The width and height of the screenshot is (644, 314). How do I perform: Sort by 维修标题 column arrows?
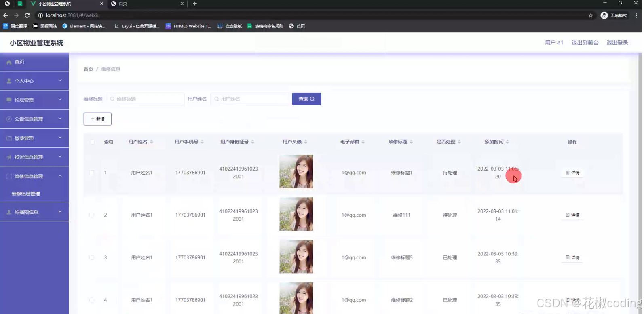click(411, 142)
